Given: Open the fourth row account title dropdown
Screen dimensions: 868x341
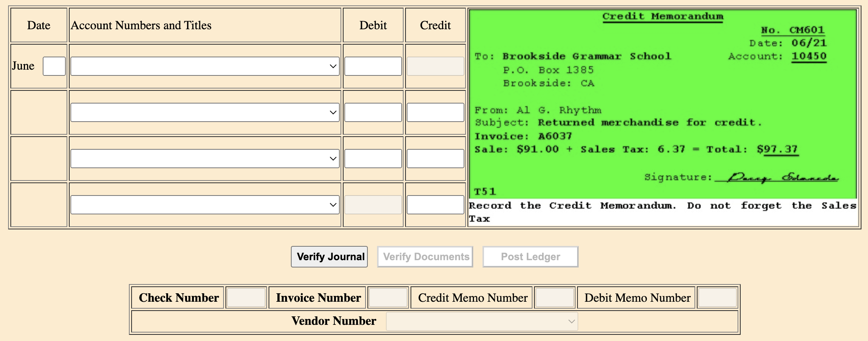Looking at the screenshot, I should [205, 205].
